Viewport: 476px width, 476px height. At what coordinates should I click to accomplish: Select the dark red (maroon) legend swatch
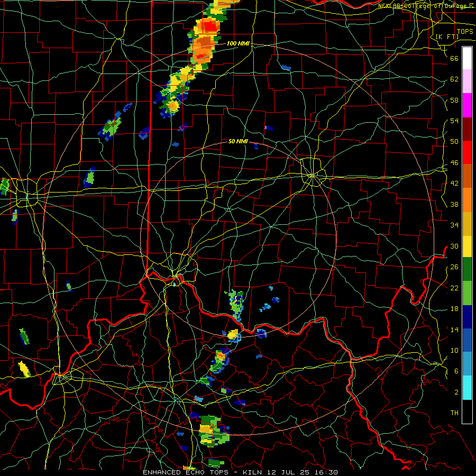point(467,129)
